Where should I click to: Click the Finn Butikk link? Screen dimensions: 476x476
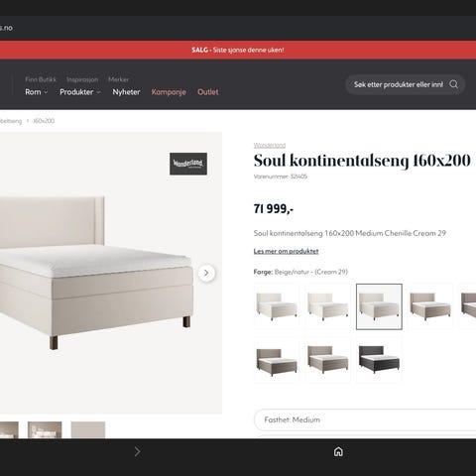coord(41,79)
